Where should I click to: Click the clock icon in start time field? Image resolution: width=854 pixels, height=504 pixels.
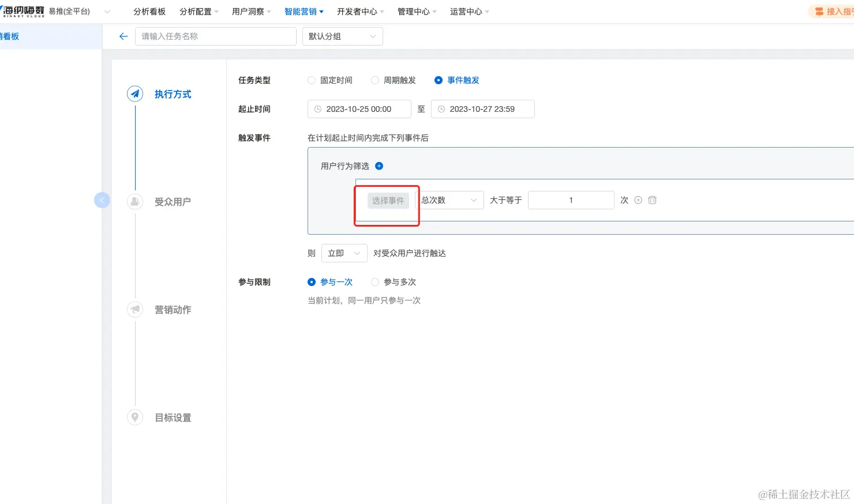coord(318,109)
